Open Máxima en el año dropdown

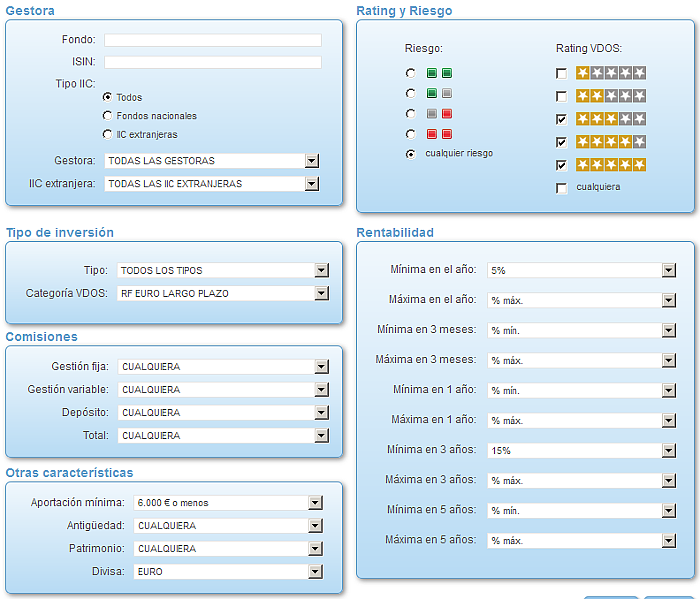582,300
